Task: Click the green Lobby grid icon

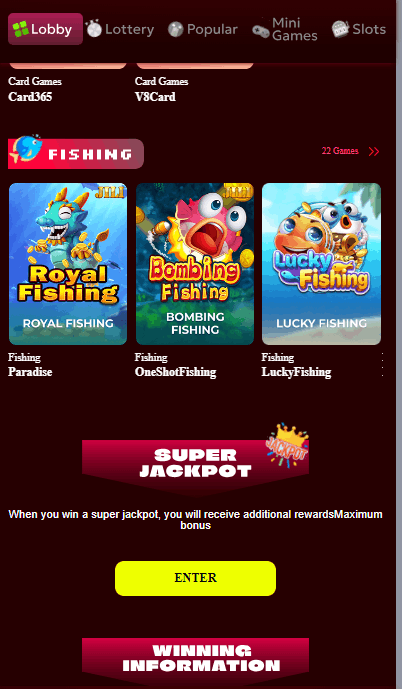Action: tap(20, 29)
